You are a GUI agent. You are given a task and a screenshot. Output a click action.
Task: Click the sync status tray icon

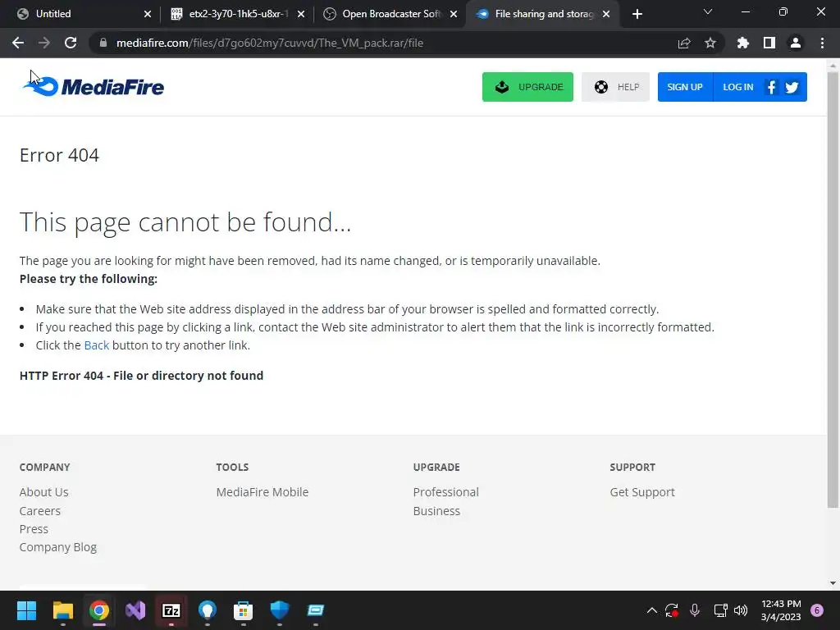click(672, 610)
